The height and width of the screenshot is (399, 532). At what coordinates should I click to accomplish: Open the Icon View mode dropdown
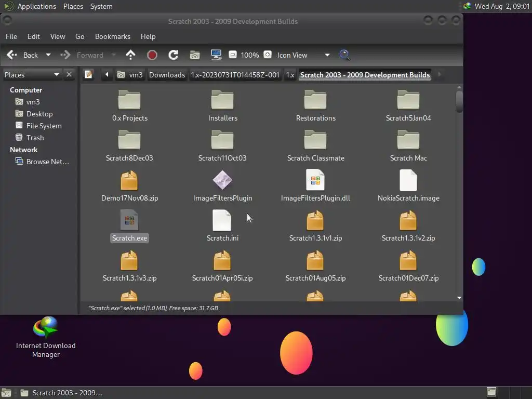[303, 55]
